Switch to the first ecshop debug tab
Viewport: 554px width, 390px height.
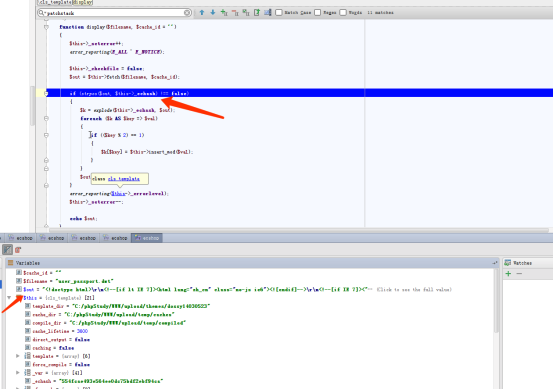21,238
